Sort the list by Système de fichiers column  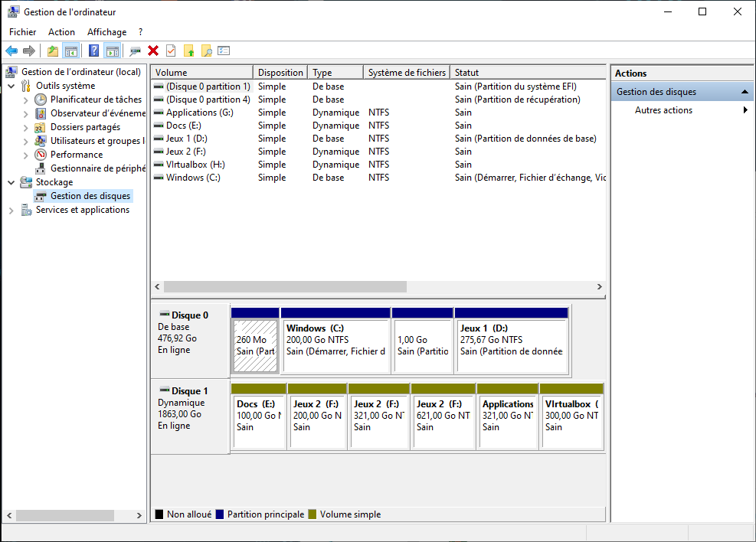(x=406, y=73)
